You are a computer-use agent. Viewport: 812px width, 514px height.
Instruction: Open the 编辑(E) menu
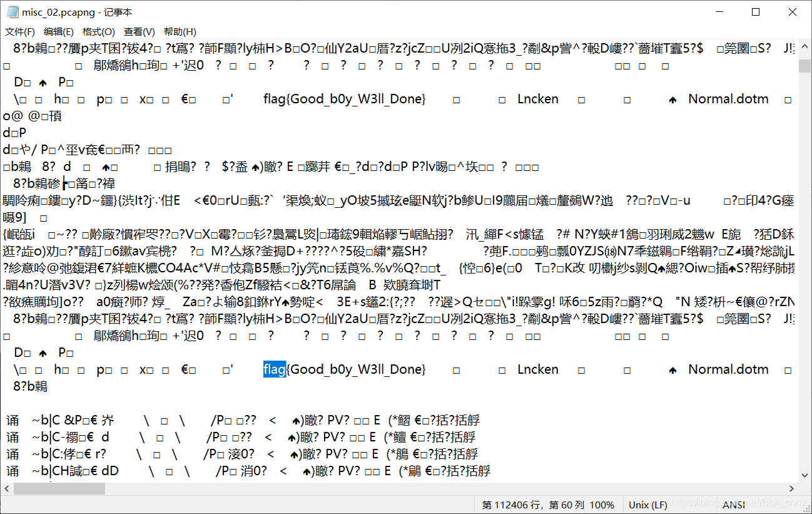[x=59, y=32]
